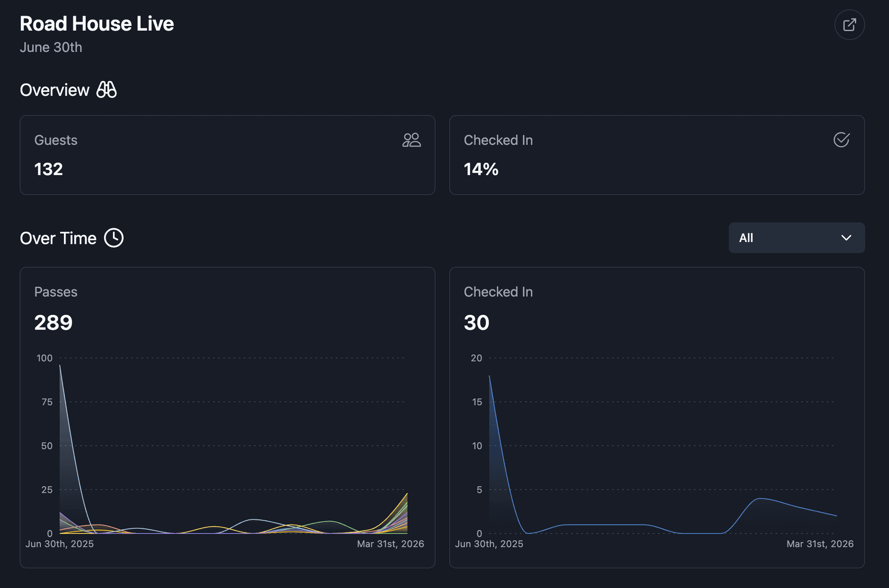This screenshot has width=889, height=588.
Task: Click the Road House Live title
Action: pyautogui.click(x=96, y=23)
